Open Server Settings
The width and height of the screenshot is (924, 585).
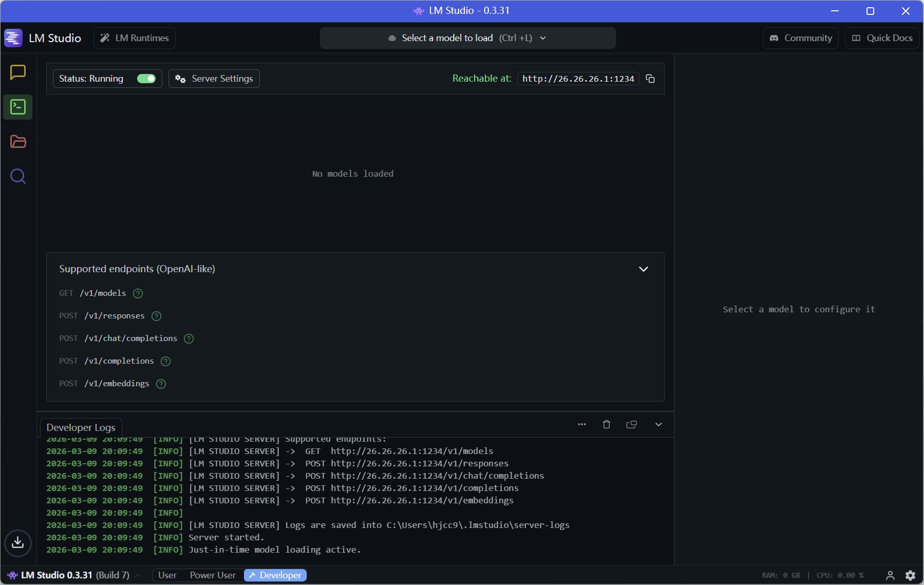coord(214,79)
